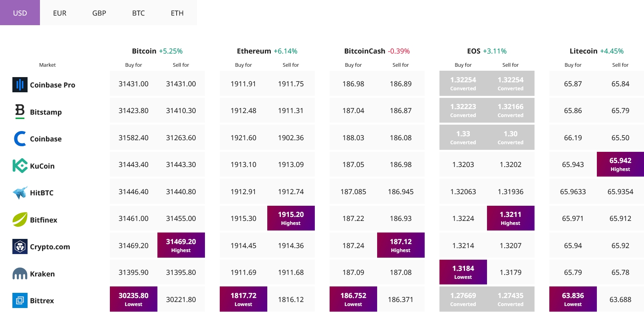Click Bitcoin lowest buy price 30235.80
Screen dimensions: 644x312
[133, 299]
